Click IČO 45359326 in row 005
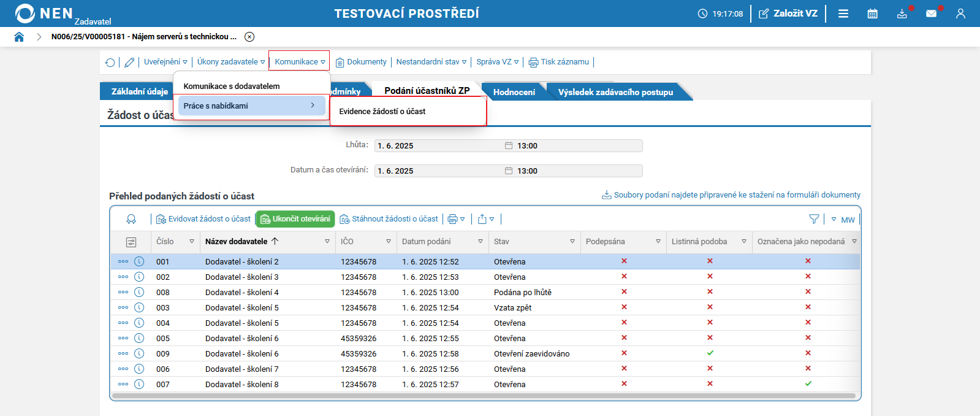 pos(359,338)
